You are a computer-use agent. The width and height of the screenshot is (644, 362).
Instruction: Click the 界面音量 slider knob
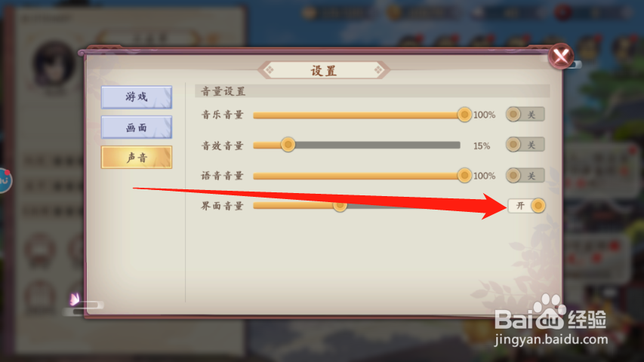tap(340, 206)
